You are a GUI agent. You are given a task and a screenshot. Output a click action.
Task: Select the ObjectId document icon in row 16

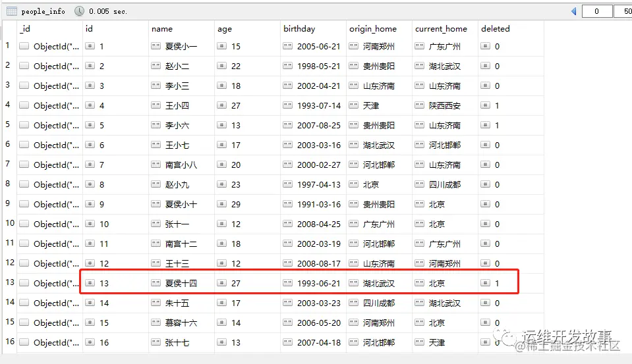[24, 342]
